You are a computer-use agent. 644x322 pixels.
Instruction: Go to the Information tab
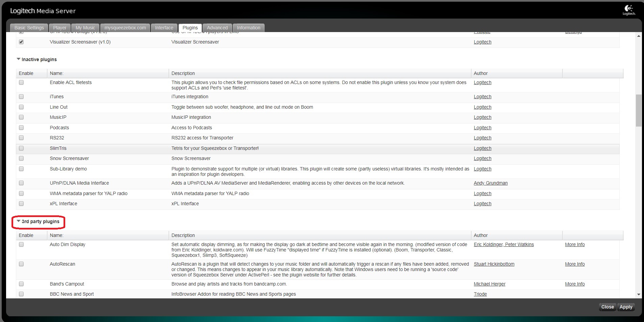249,28
